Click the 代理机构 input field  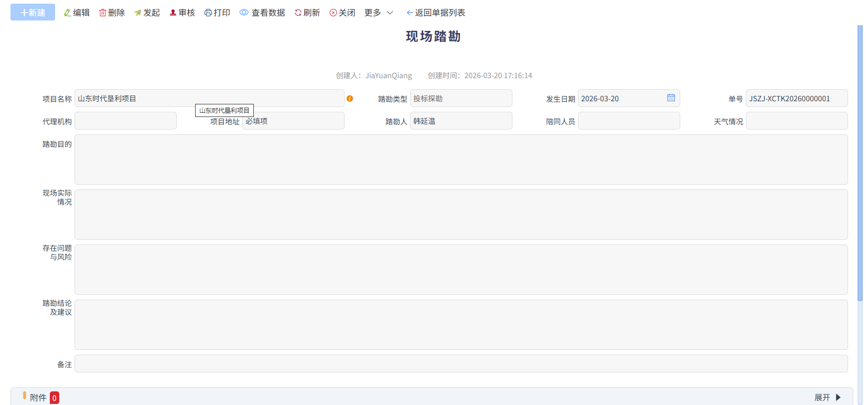(125, 121)
